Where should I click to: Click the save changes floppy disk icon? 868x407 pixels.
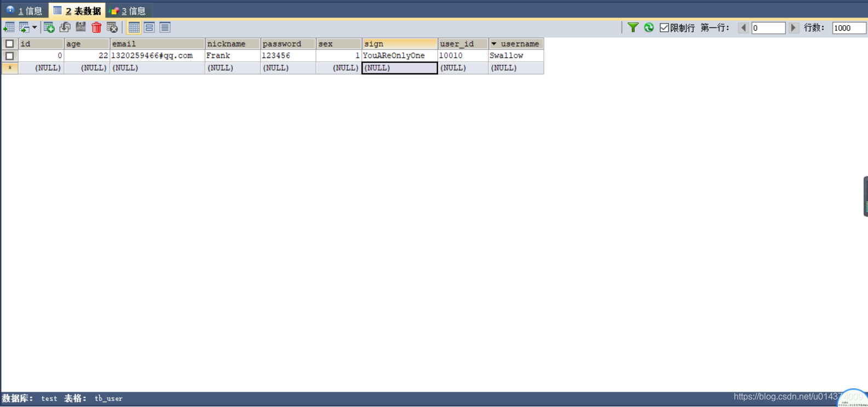pos(81,27)
